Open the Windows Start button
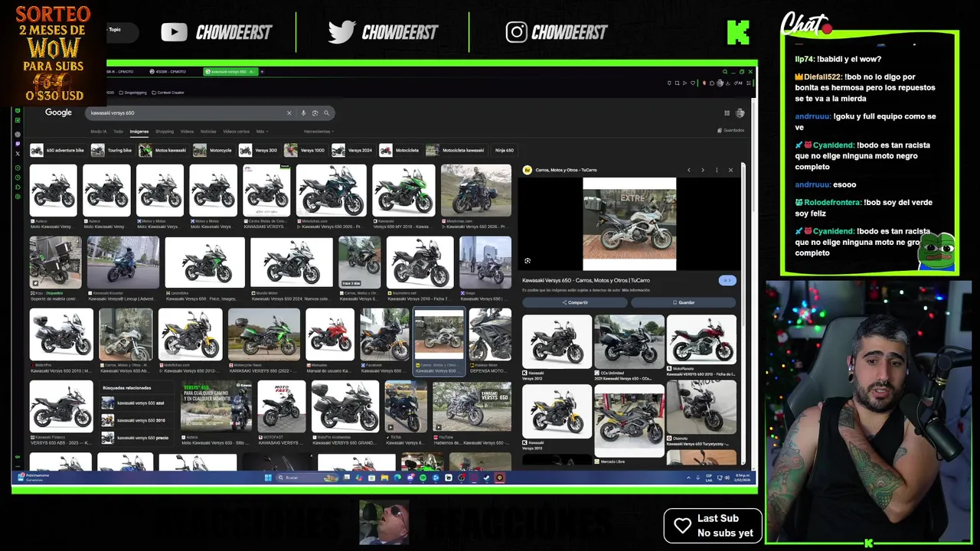980x551 pixels. [x=268, y=478]
